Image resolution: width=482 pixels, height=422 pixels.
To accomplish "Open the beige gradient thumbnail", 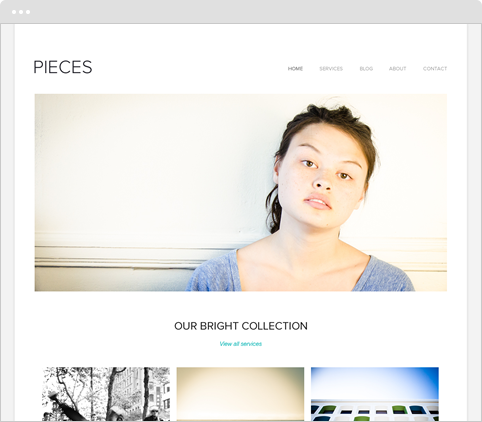I will click(240, 394).
